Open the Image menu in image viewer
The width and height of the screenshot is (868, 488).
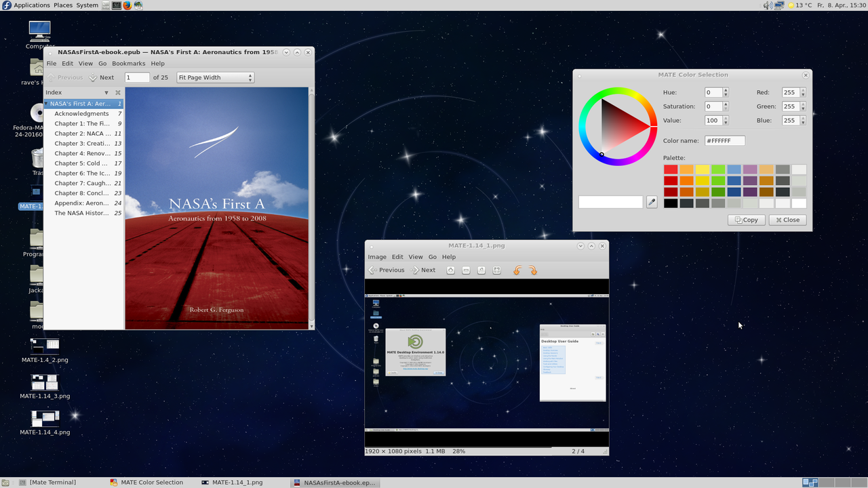(x=376, y=257)
